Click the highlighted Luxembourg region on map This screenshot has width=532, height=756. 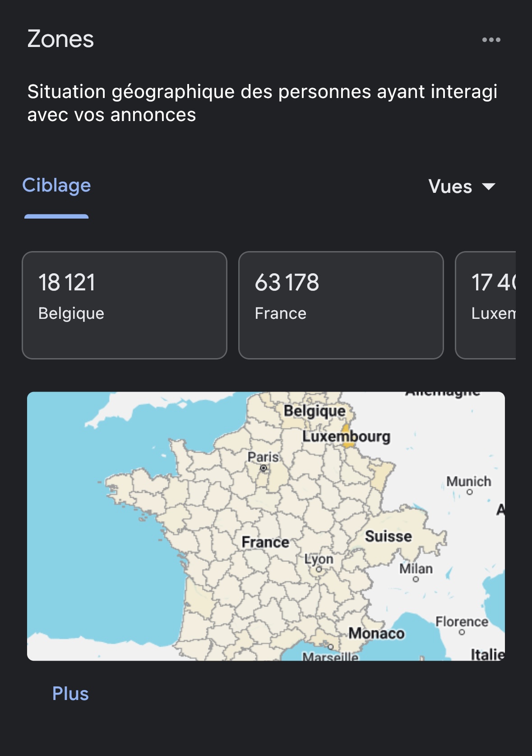pyautogui.click(x=347, y=435)
